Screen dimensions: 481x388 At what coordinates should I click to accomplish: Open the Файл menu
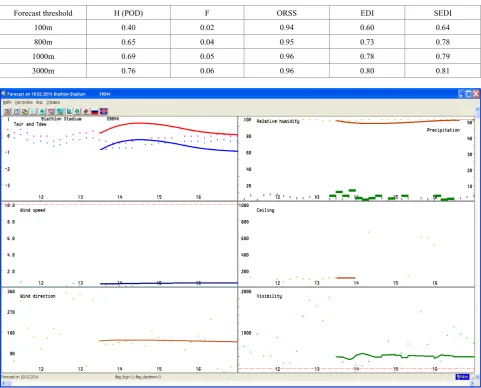(7, 102)
